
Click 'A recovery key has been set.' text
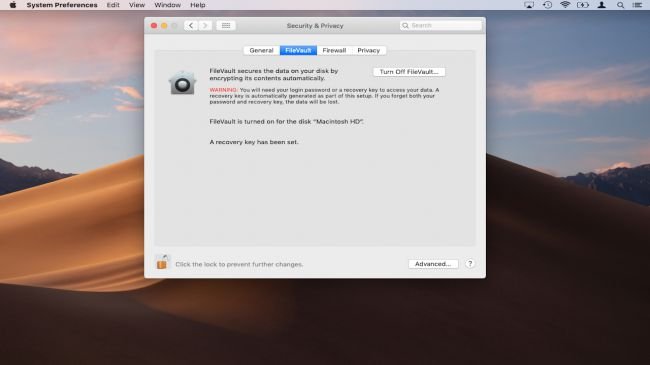point(254,142)
